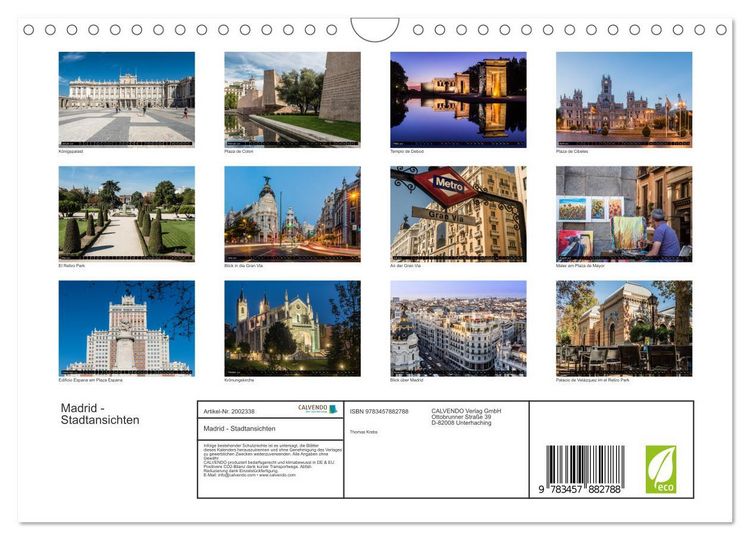This screenshot has width=750, height=540.
Task: Click 'Artikel-Nr. 2002338' text
Action: (x=229, y=411)
